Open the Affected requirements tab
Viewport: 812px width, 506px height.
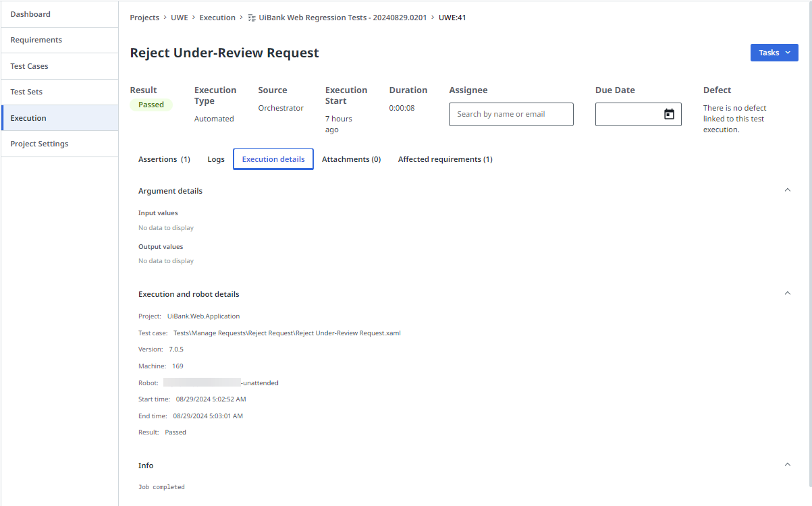pyautogui.click(x=445, y=159)
